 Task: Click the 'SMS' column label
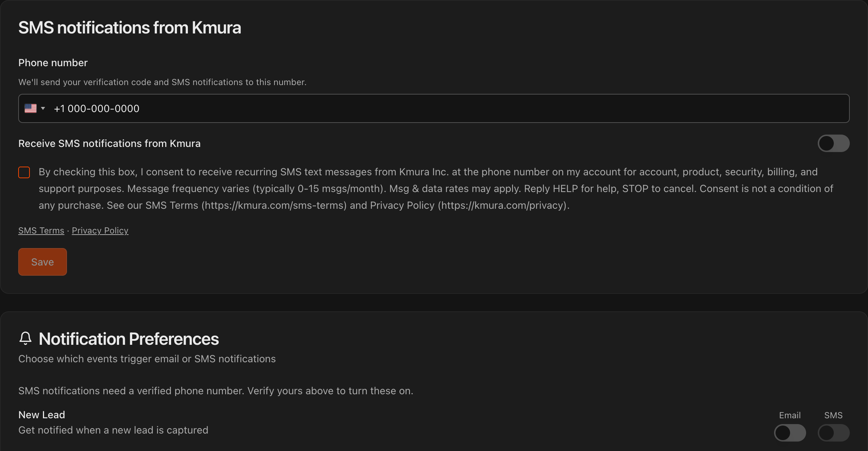(833, 415)
